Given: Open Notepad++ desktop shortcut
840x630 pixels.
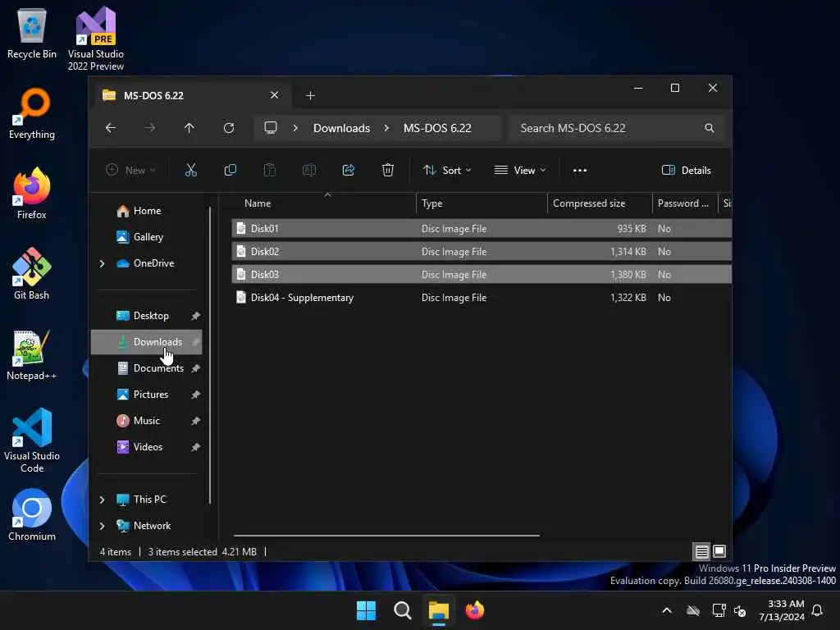Looking at the screenshot, I should click(x=32, y=354).
